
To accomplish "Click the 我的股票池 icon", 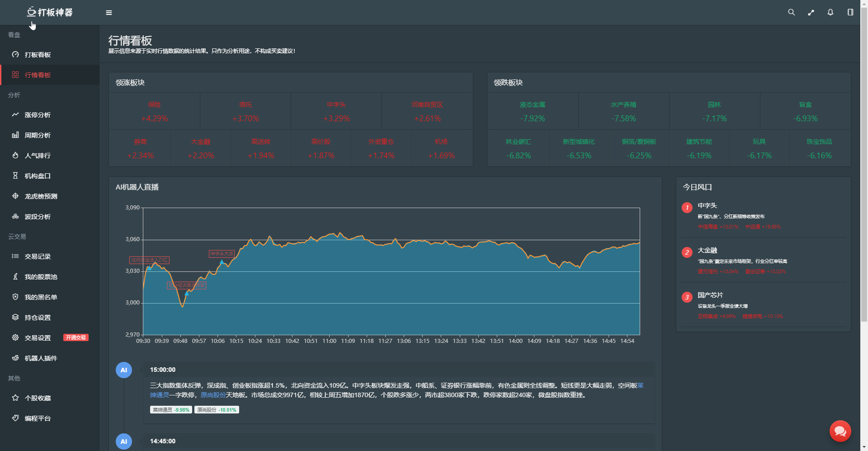I will point(15,277).
